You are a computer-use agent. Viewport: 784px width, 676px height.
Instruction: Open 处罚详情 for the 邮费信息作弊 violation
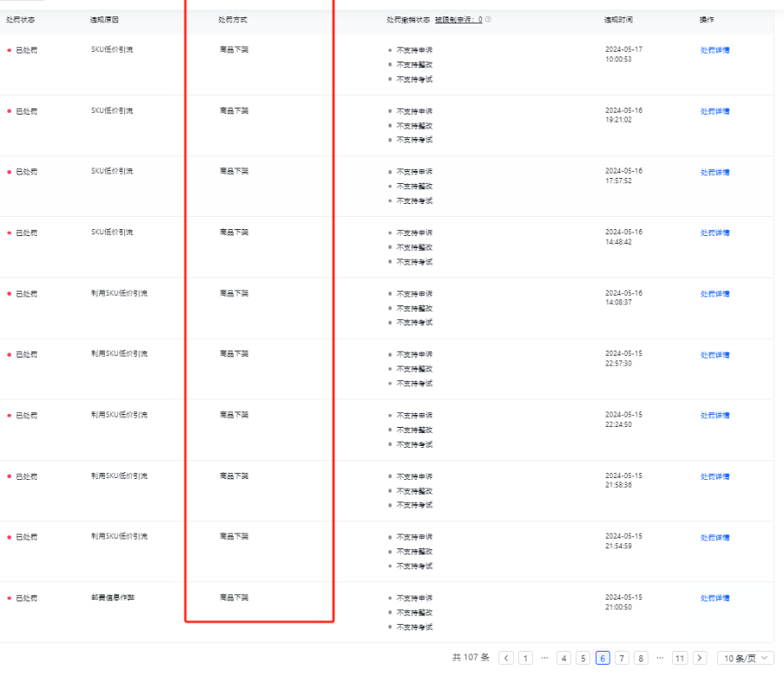coord(715,598)
